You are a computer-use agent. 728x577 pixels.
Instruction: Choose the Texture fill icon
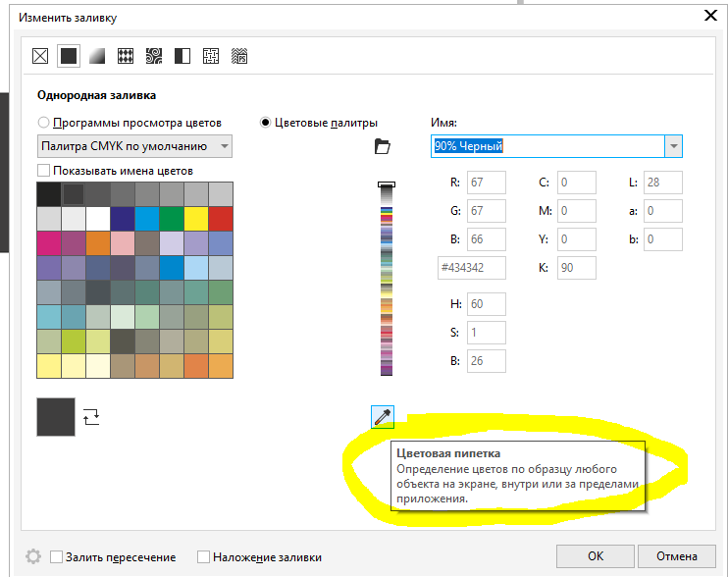click(x=211, y=56)
